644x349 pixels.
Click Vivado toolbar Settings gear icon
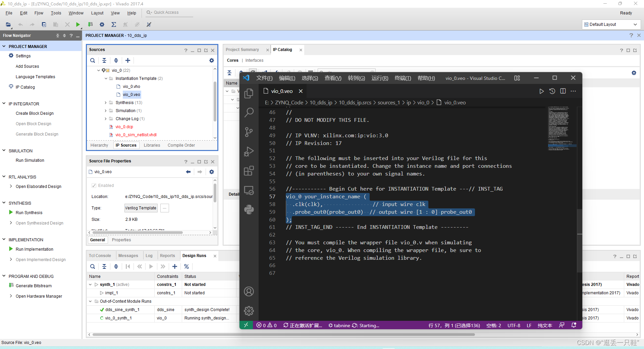coord(102,24)
